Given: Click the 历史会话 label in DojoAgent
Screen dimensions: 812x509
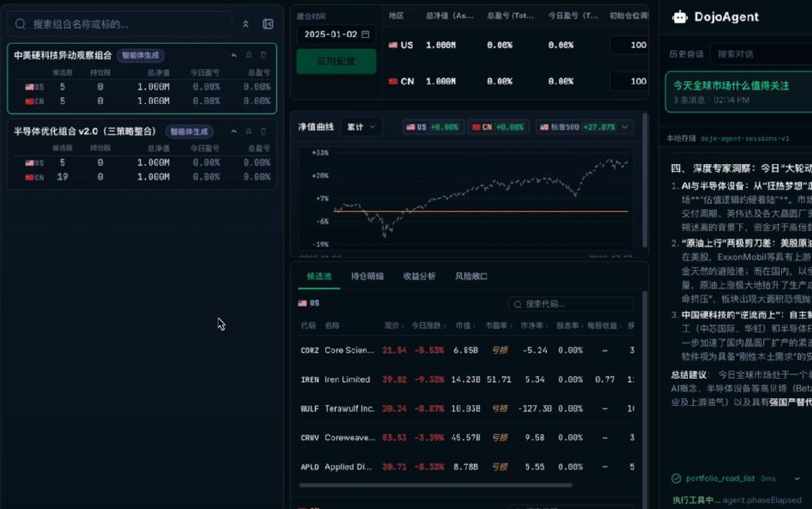Looking at the screenshot, I should point(686,54).
